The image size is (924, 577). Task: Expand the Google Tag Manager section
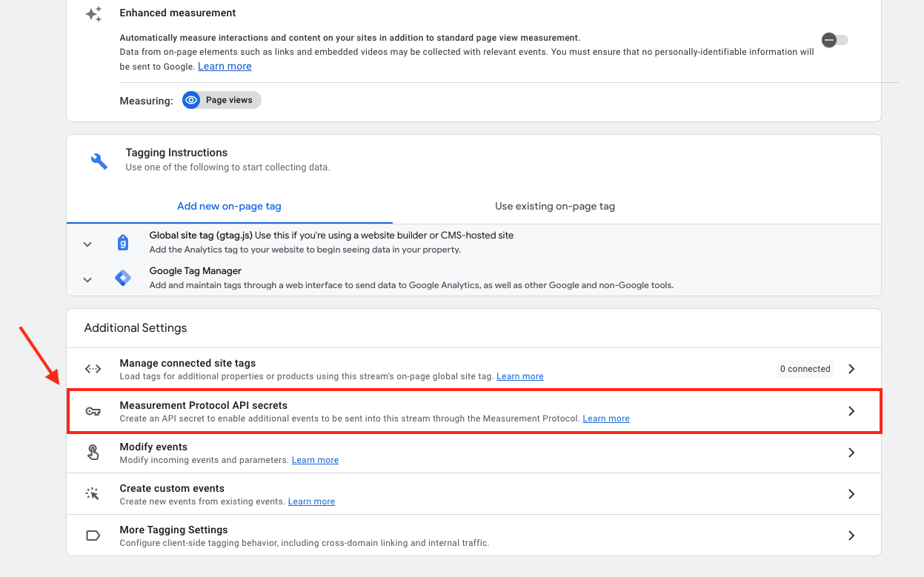click(x=87, y=280)
